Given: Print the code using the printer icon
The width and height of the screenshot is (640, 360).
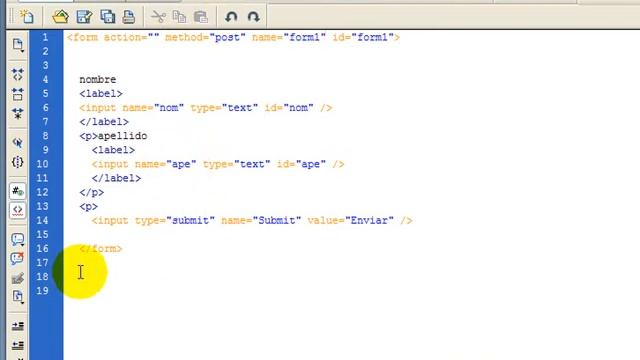Looking at the screenshot, I should [129, 17].
